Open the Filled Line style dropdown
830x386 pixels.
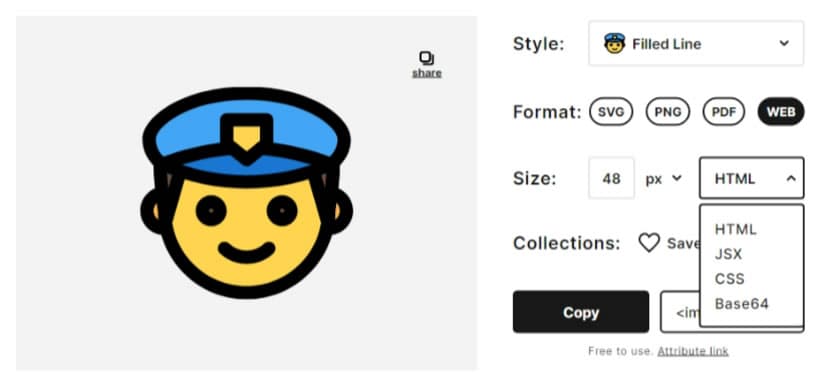[696, 43]
